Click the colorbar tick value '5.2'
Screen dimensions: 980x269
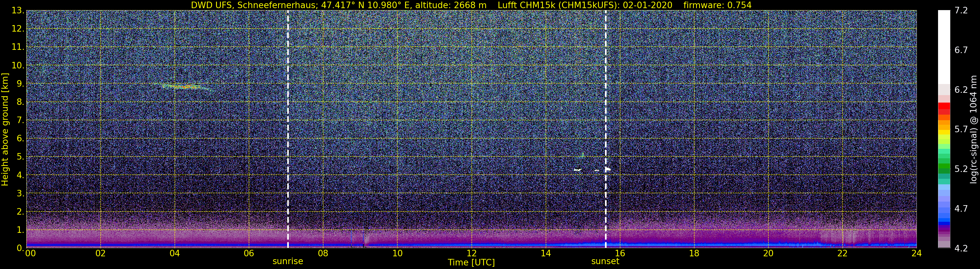pyautogui.click(x=961, y=169)
